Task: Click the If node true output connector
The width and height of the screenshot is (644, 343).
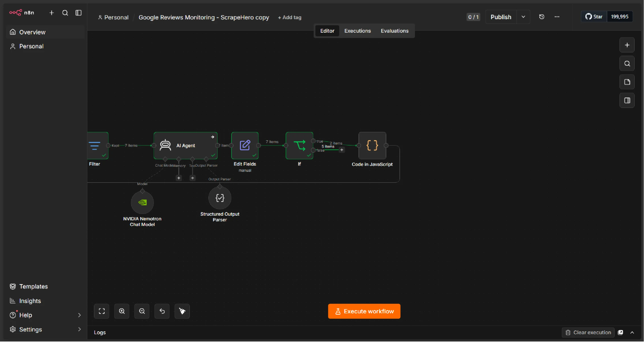Action: pyautogui.click(x=313, y=141)
